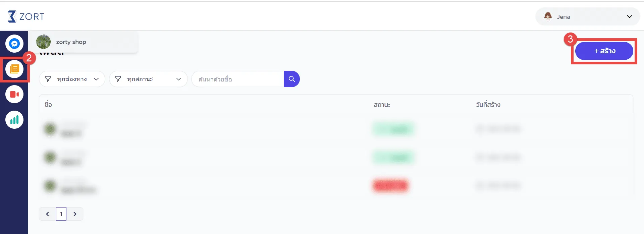
Task: Go to the previous page arrow
Action: [x=48, y=214]
